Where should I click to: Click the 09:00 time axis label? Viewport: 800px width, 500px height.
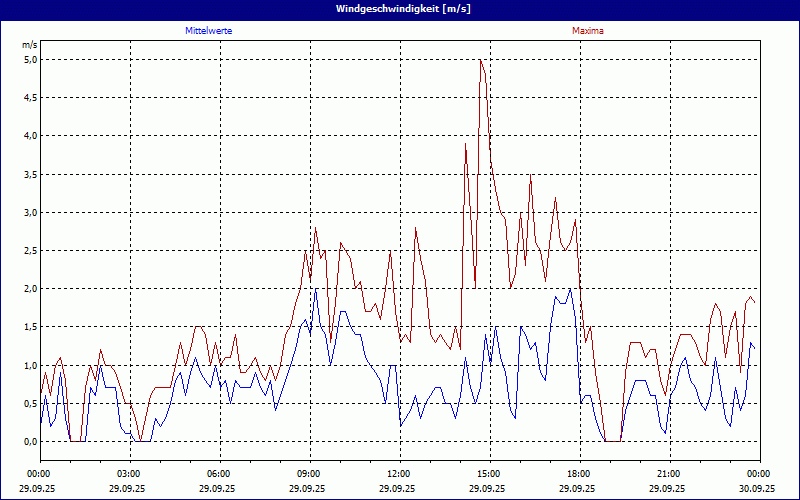[x=309, y=474]
